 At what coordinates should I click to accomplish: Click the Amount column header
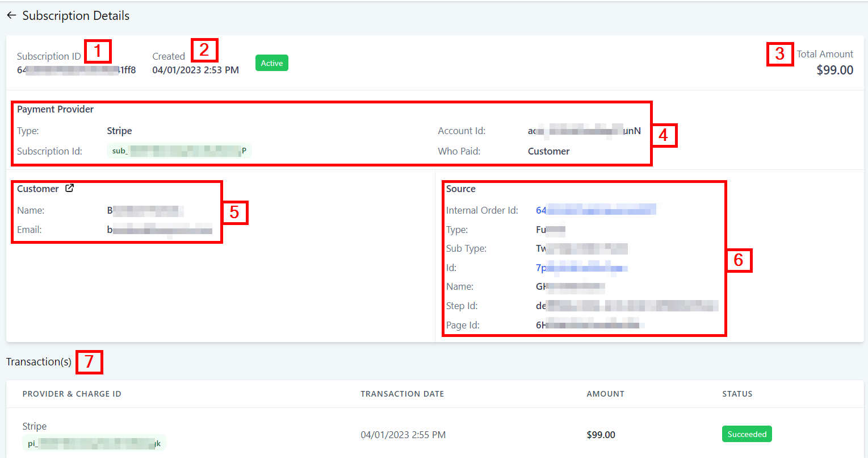coord(605,394)
